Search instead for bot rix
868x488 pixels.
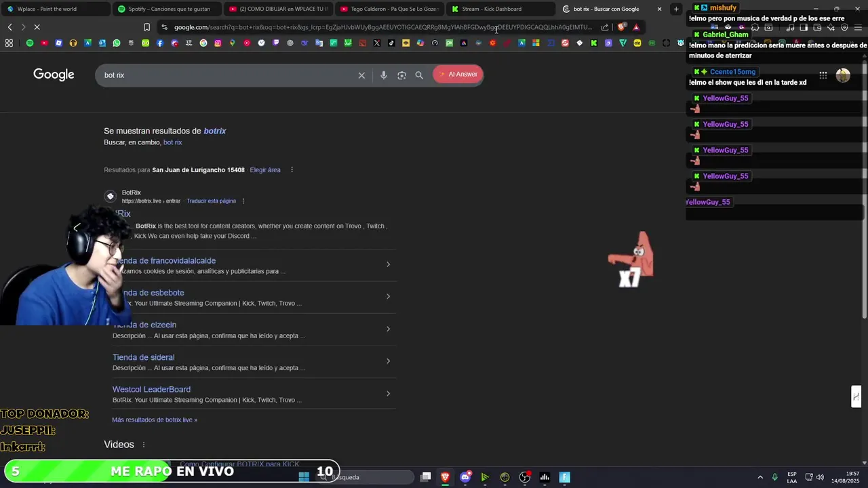[172, 142]
